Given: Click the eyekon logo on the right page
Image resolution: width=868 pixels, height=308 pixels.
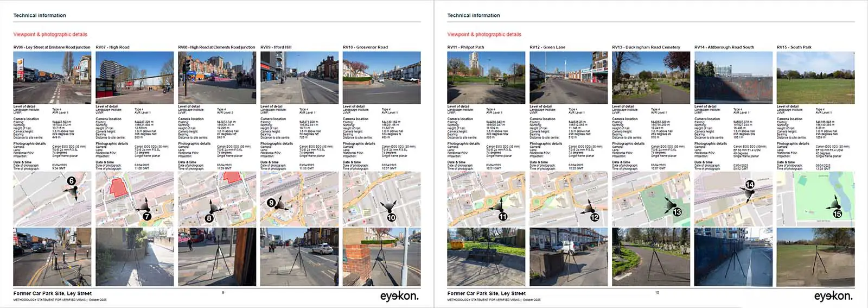Looking at the screenshot, I should [833, 296].
